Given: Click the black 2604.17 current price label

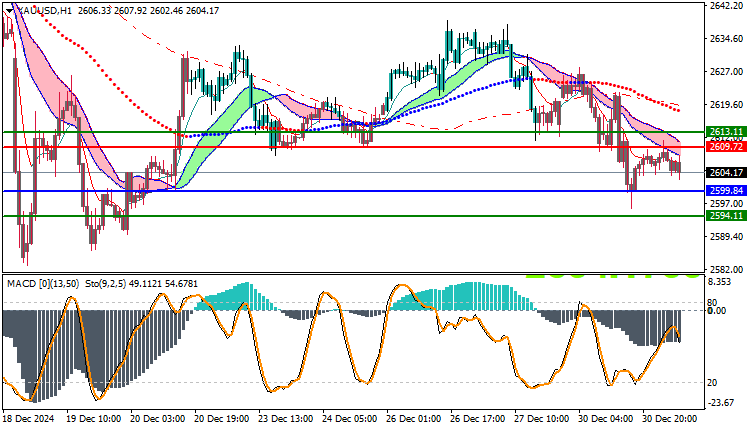Looking at the screenshot, I should pyautogui.click(x=726, y=172).
